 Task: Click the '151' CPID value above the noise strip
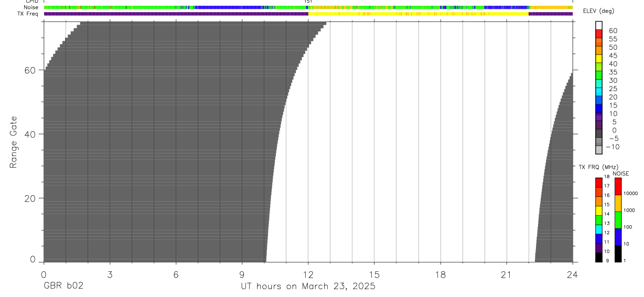pos(308,2)
